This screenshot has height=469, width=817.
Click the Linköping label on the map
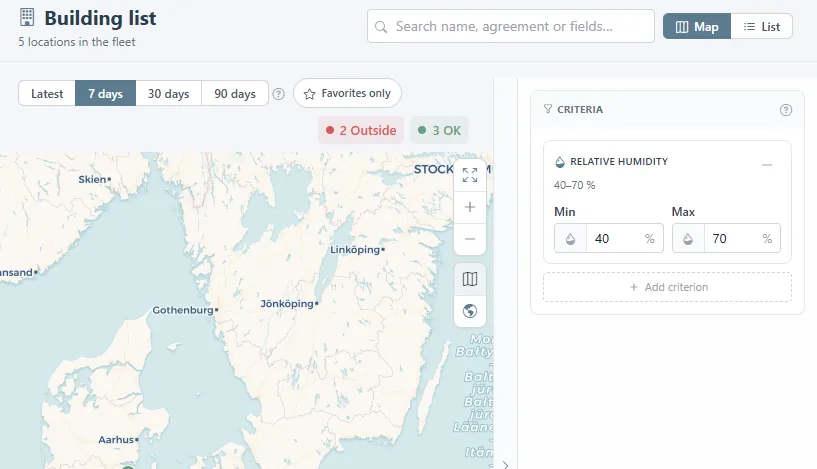355,250
